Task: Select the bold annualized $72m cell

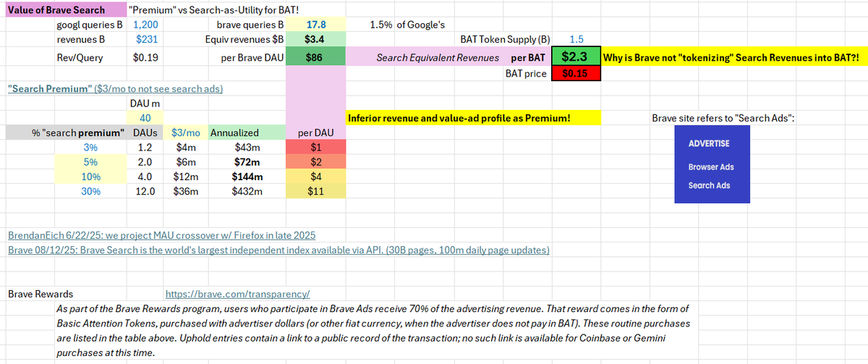Action: point(248,161)
